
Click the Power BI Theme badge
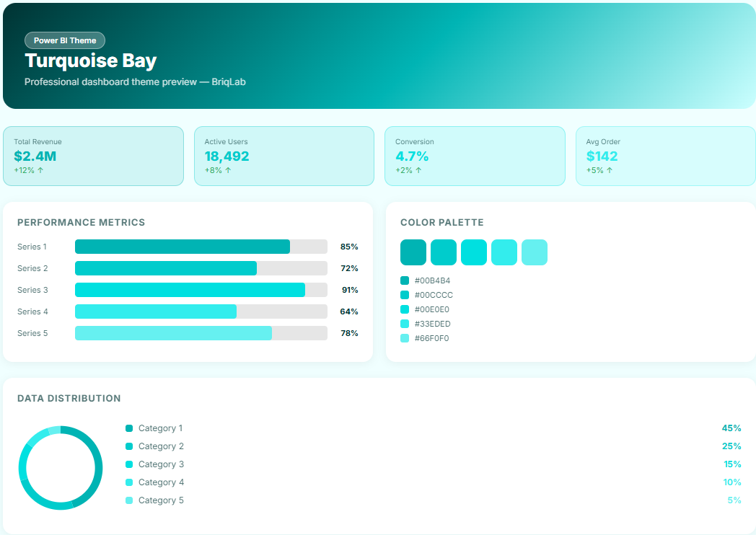[x=65, y=40]
